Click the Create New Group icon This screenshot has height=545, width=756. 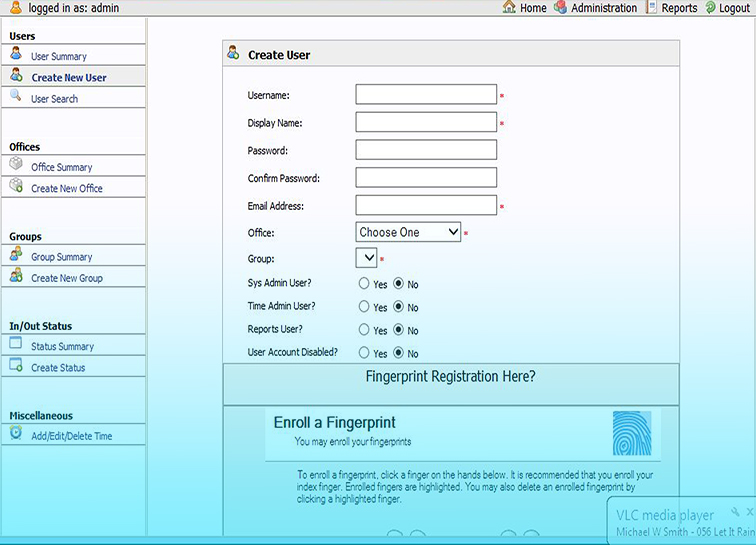(x=16, y=274)
